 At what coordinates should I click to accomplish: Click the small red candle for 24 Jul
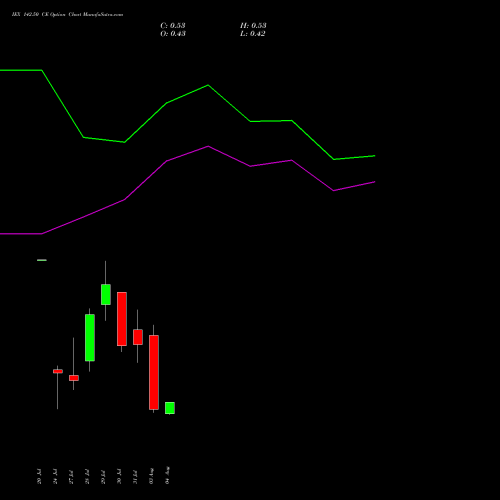point(58,371)
